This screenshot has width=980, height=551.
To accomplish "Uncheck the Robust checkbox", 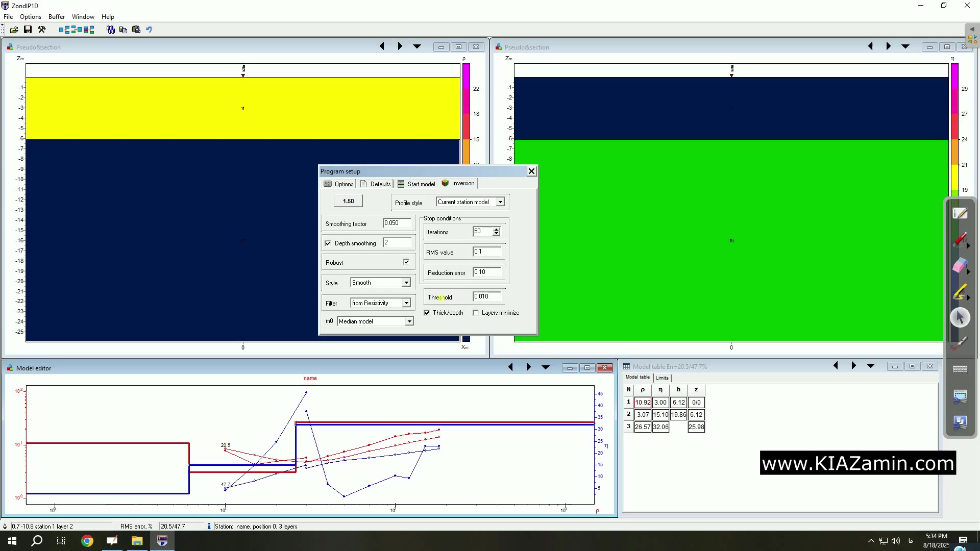I will (x=406, y=262).
